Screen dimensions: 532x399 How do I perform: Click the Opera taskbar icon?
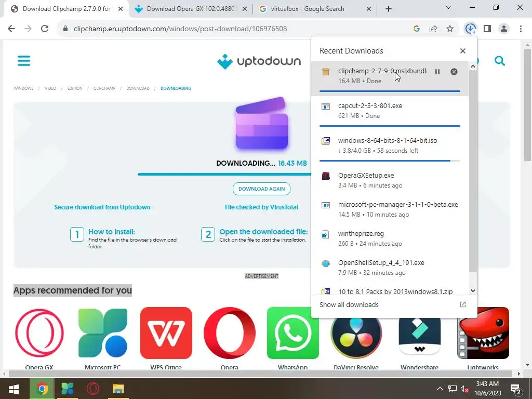[x=92, y=389]
